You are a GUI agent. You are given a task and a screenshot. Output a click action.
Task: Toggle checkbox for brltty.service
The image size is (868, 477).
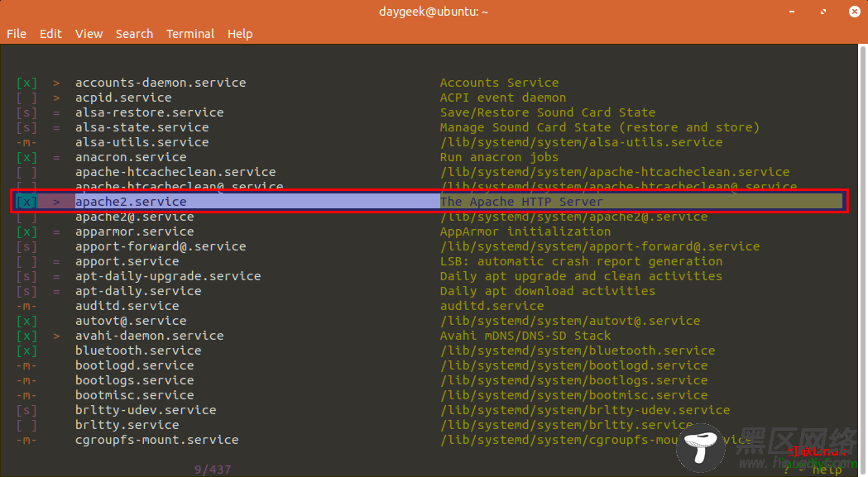tap(26, 426)
